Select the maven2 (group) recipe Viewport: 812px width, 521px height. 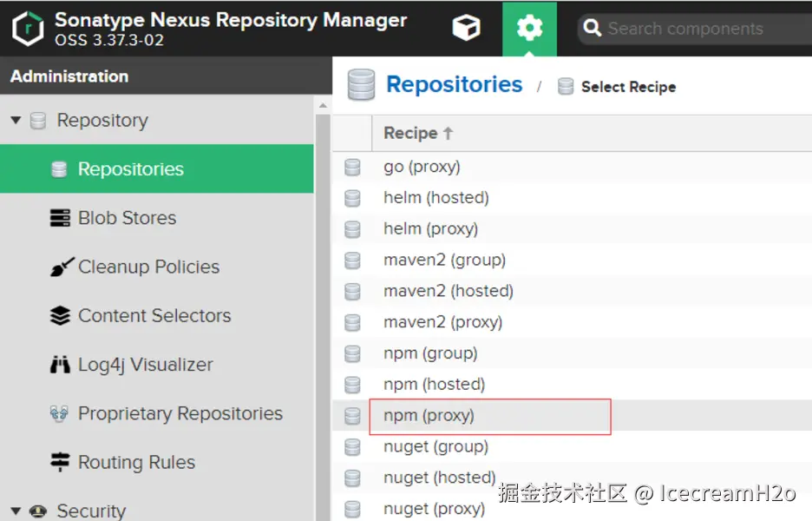point(573,260)
